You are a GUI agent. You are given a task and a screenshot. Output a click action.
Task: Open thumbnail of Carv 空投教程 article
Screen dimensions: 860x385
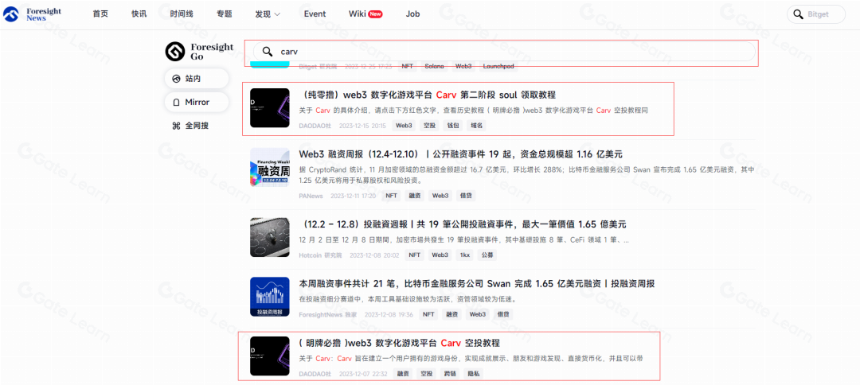coord(269,356)
